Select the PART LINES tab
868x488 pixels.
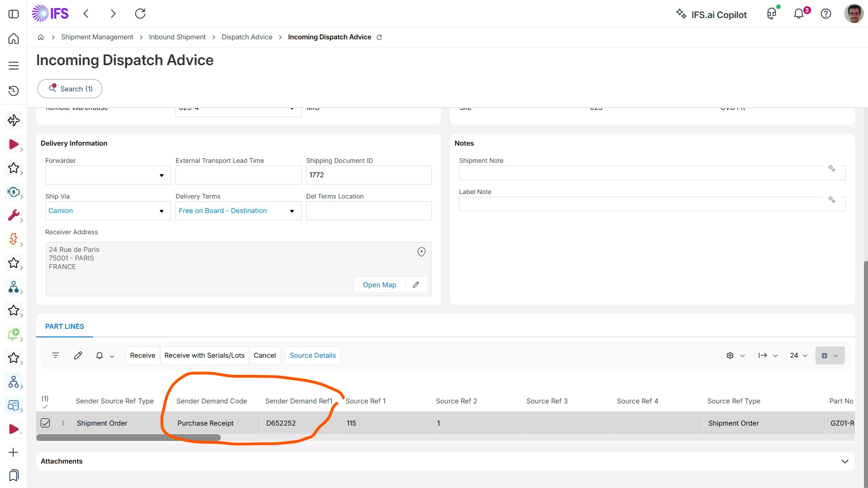[65, 327]
